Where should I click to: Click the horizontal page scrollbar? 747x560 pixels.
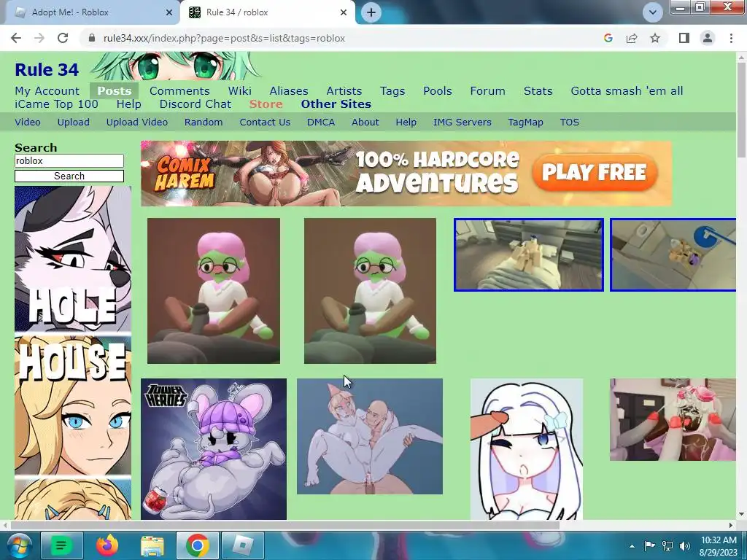tap(285, 525)
